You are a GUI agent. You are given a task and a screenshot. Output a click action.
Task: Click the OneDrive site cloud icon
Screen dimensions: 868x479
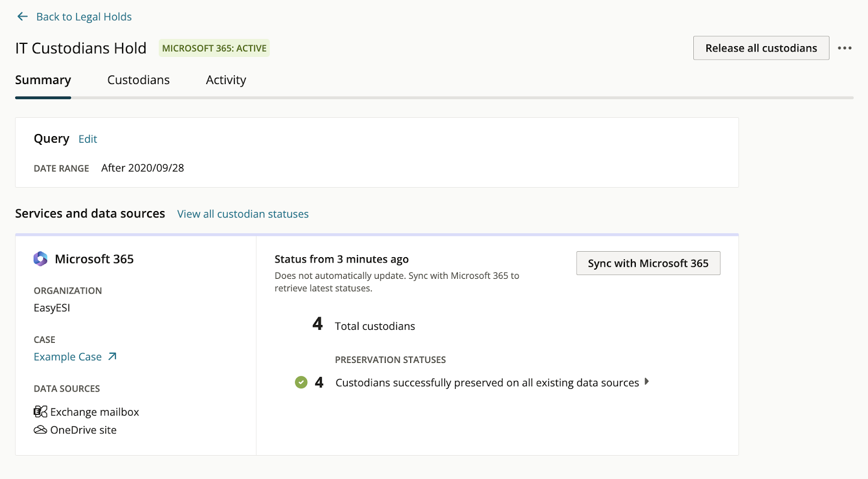41,430
